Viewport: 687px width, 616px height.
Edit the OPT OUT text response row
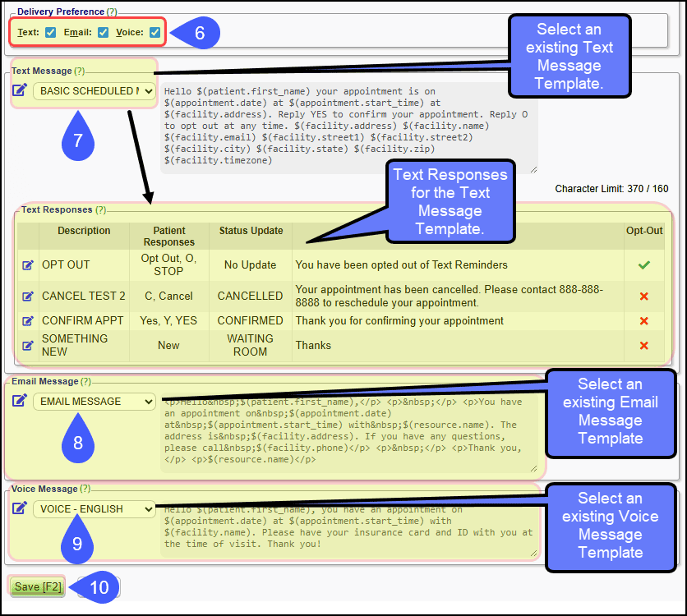coord(28,264)
